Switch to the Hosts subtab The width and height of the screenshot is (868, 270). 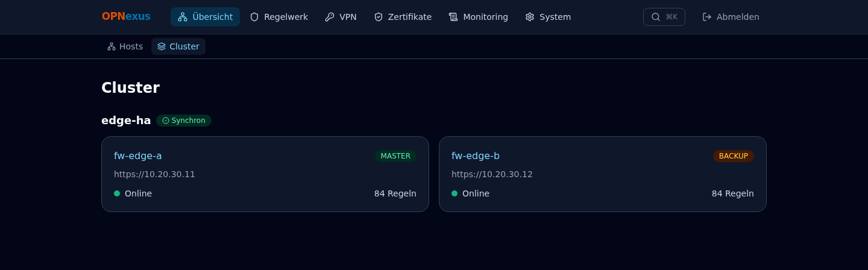[x=125, y=46]
